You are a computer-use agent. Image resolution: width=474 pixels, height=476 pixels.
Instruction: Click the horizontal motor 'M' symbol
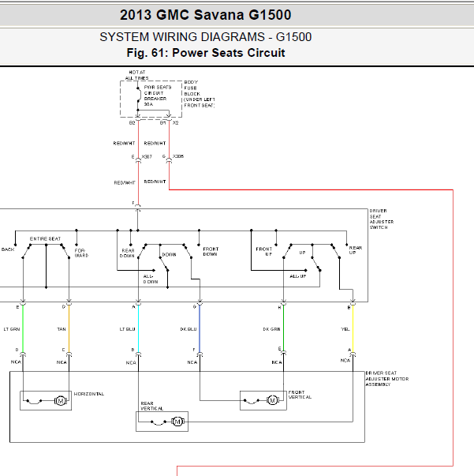click(61, 401)
